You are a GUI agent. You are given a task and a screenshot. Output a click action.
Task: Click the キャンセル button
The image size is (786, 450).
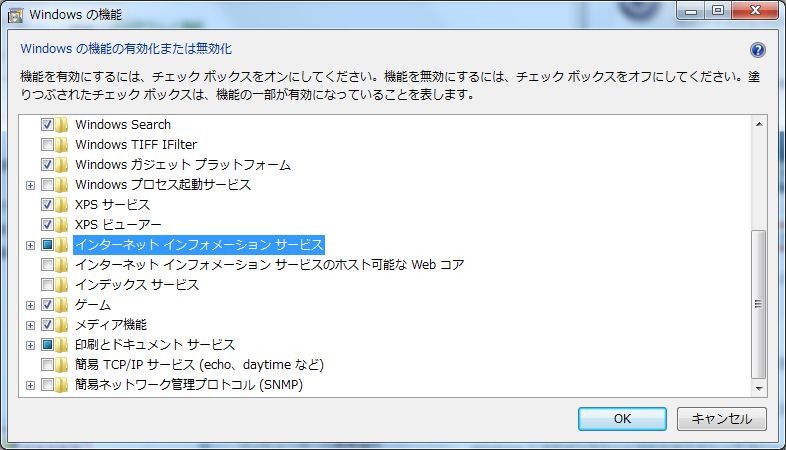(x=721, y=418)
